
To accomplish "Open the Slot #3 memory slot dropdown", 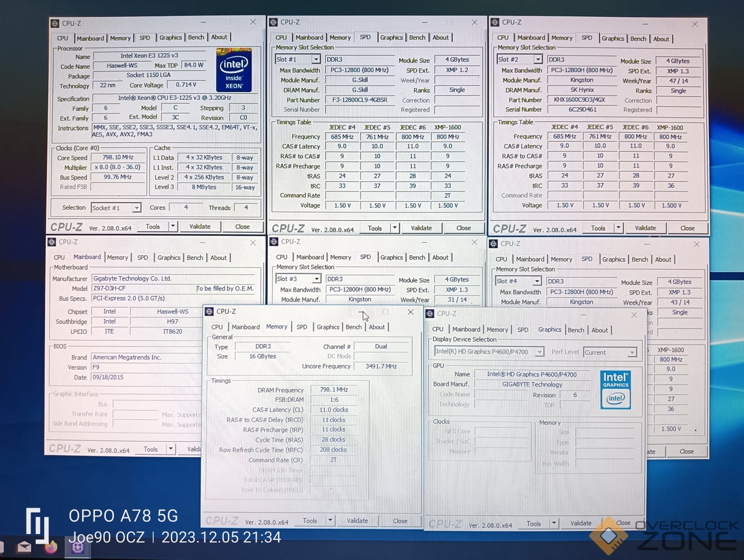I will [x=316, y=279].
